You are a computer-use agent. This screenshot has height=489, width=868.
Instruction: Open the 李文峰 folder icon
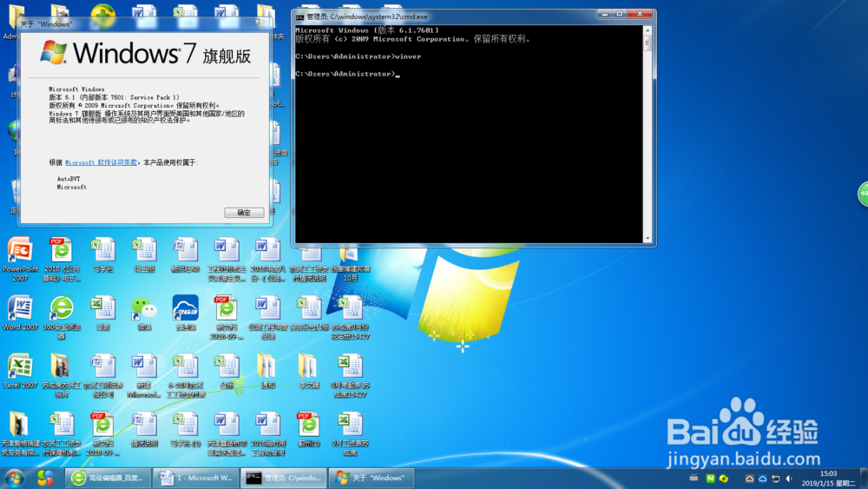tap(309, 371)
